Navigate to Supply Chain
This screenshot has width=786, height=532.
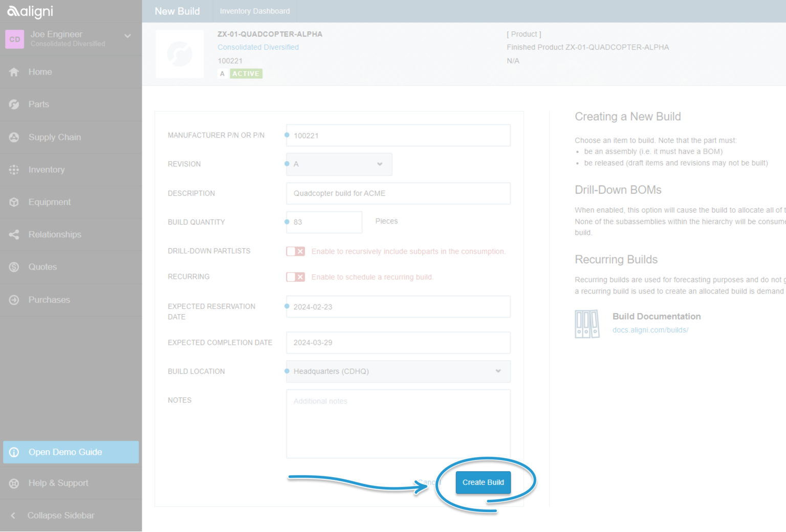pyautogui.click(x=14, y=137)
